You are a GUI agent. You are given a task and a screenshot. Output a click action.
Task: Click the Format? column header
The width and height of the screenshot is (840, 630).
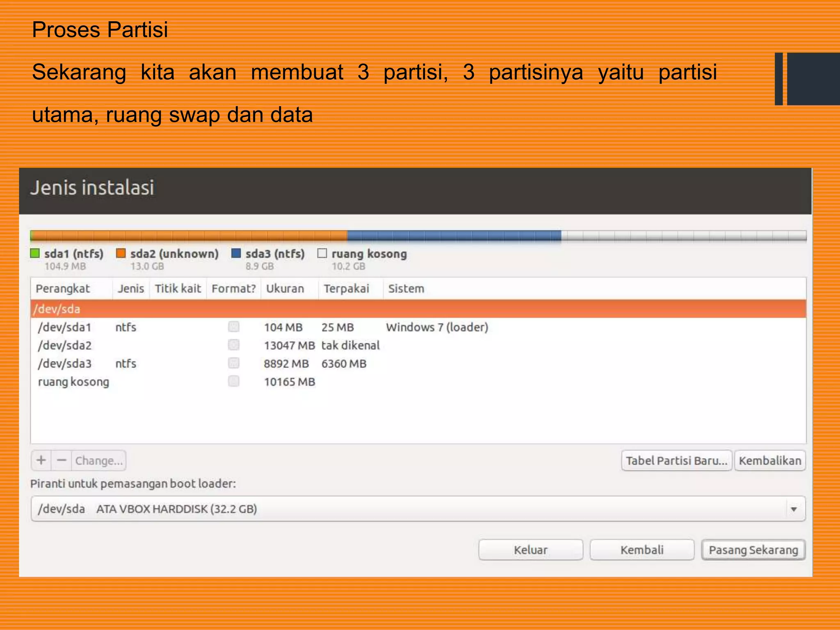[234, 288]
